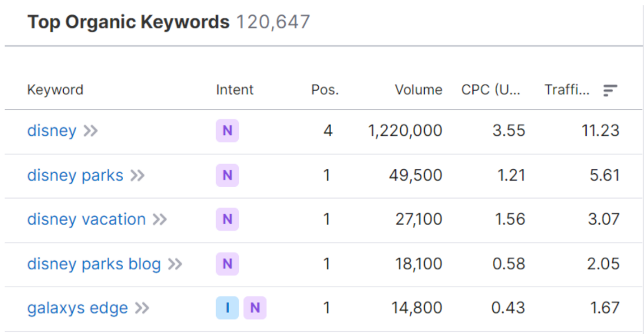
Task: Click double-chevron icon next to 'disney vacation'
Action: [x=160, y=220]
